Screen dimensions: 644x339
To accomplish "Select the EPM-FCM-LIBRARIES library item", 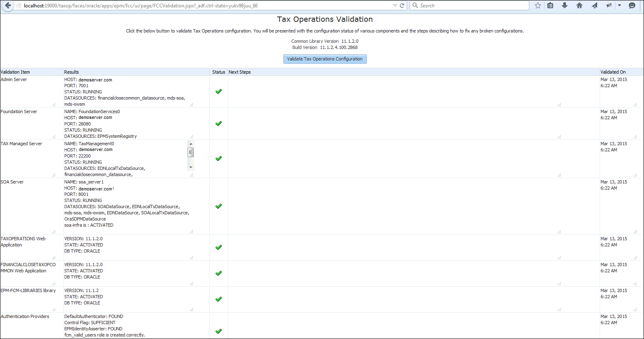I will pyautogui.click(x=28, y=290).
